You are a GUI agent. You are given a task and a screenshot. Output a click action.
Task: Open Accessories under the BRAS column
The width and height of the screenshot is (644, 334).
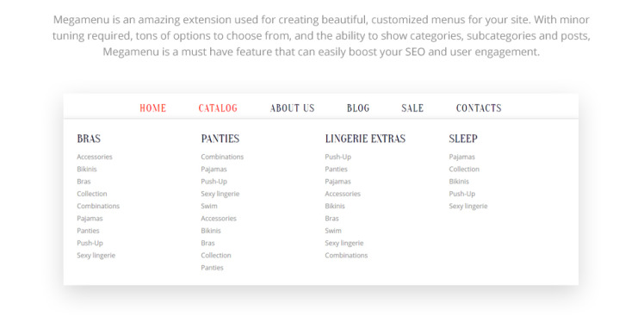tap(95, 157)
